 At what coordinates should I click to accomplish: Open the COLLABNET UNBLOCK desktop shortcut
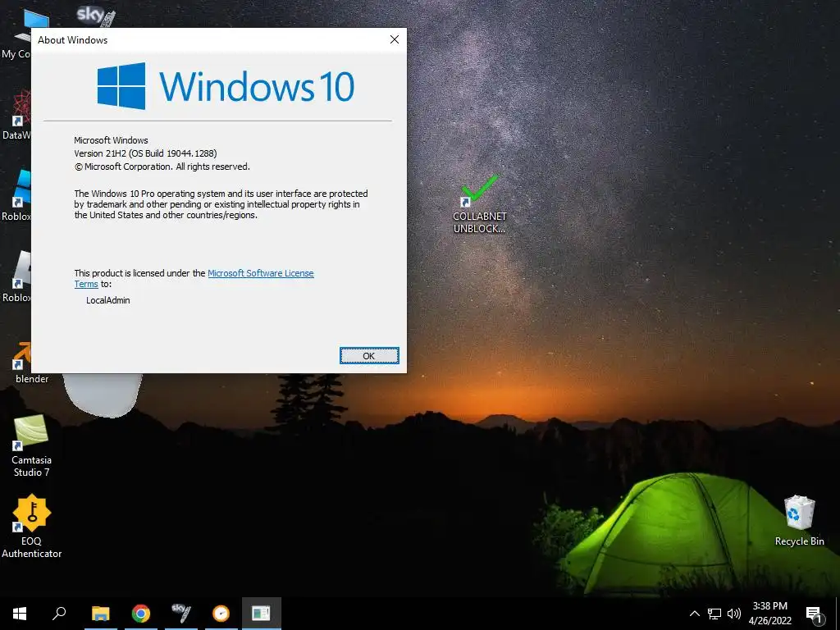click(479, 204)
